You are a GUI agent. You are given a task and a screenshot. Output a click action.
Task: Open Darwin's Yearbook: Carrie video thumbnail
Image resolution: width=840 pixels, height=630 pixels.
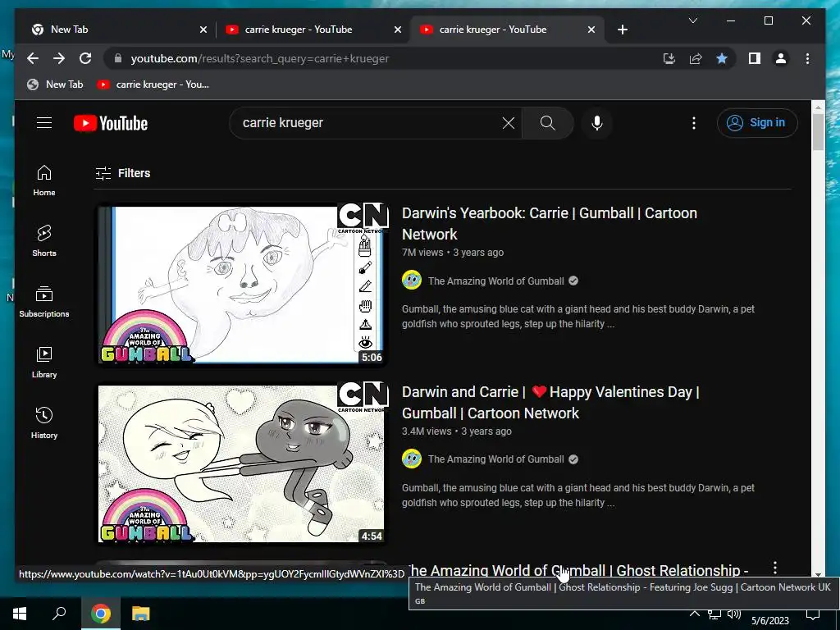click(241, 285)
